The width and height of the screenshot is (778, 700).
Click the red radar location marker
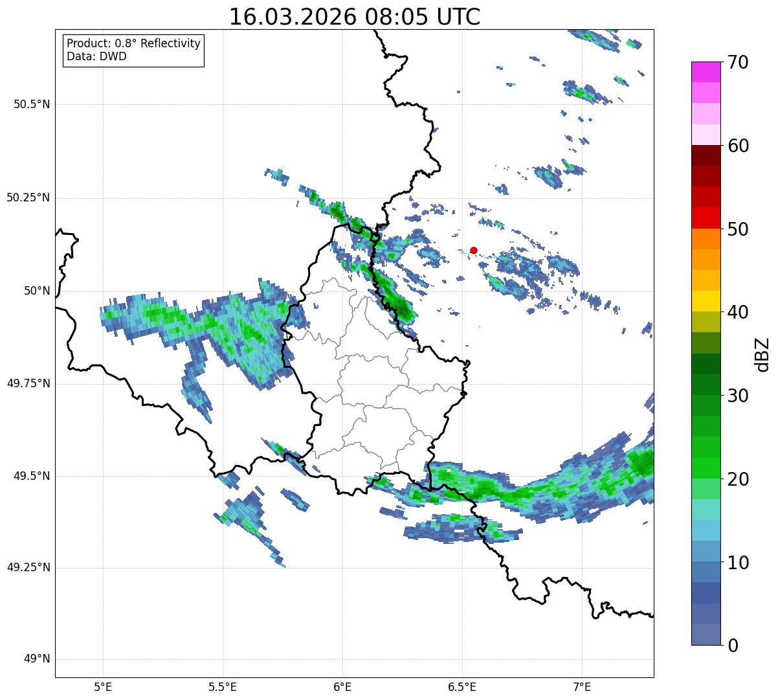(474, 250)
